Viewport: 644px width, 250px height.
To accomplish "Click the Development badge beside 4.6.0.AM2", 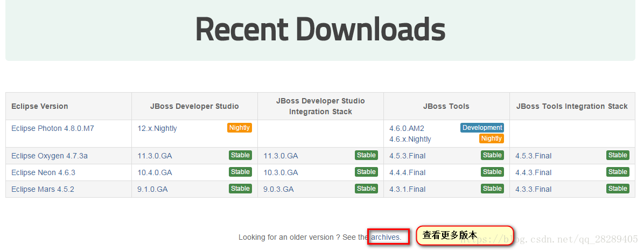I will coord(482,128).
